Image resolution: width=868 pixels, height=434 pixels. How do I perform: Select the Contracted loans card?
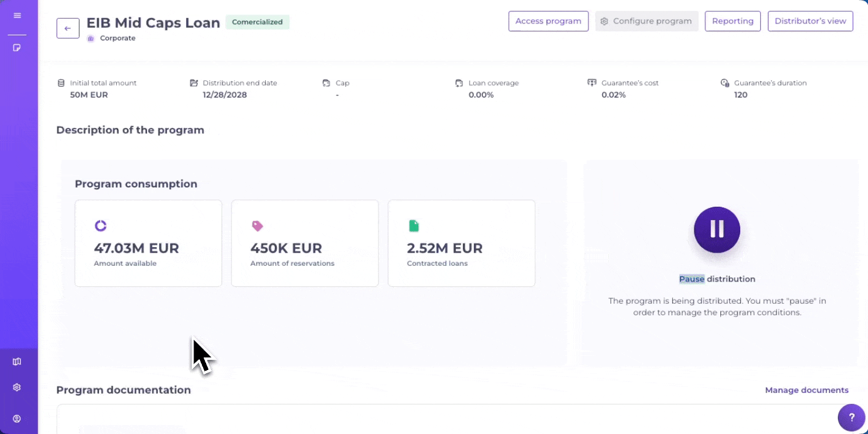[x=461, y=243]
